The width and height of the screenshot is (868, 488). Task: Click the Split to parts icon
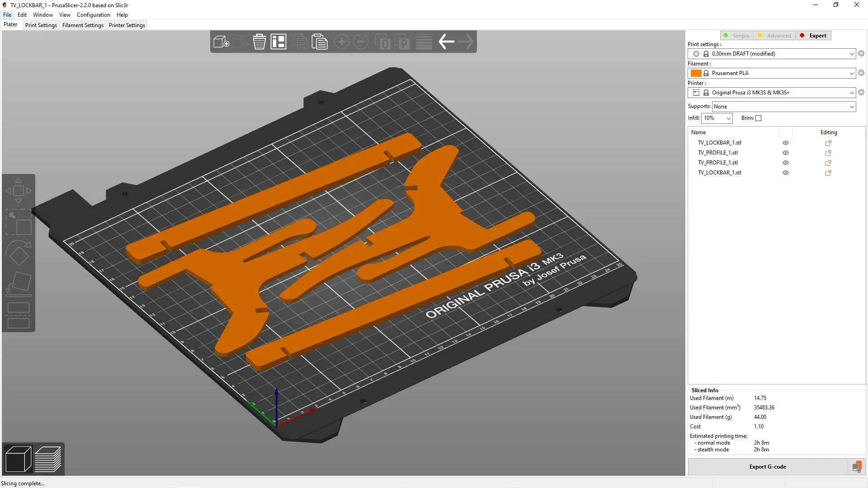(x=402, y=42)
